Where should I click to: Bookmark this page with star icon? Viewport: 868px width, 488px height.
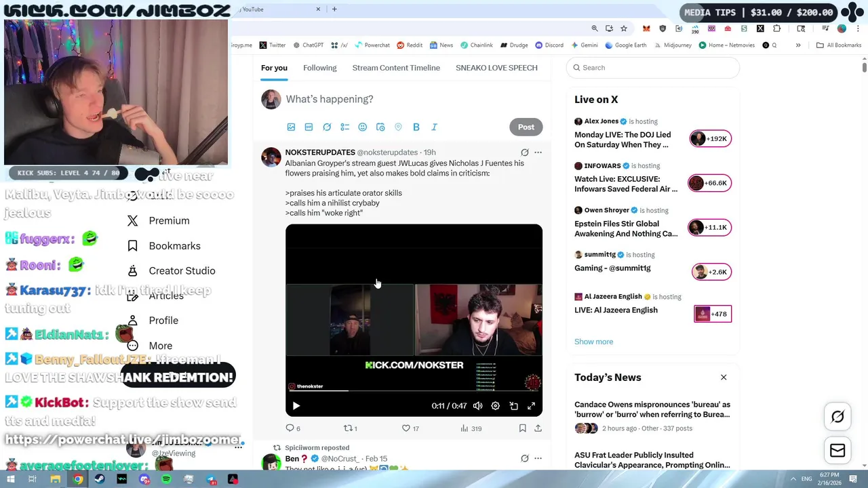point(624,28)
